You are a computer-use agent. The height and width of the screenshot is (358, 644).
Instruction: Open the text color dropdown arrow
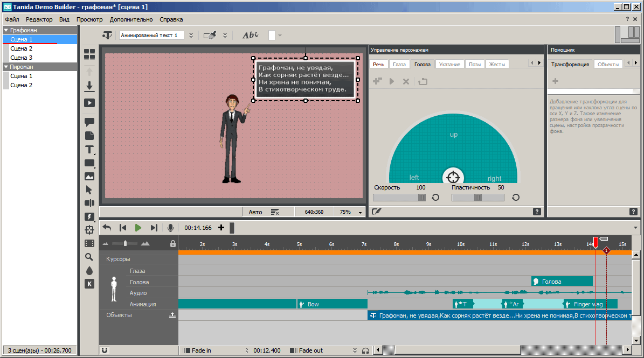pyautogui.click(x=280, y=36)
